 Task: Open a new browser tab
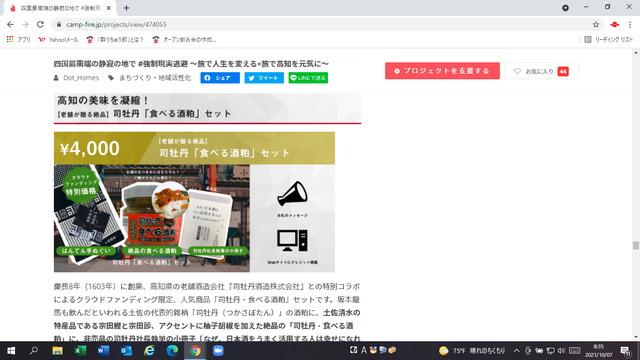pyautogui.click(x=126, y=8)
